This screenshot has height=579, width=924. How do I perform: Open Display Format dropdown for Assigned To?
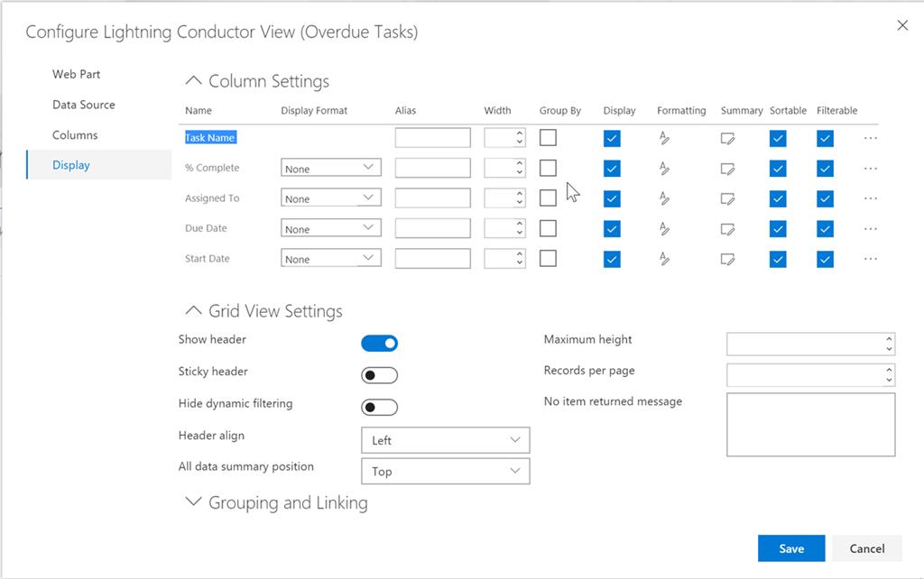pos(330,198)
